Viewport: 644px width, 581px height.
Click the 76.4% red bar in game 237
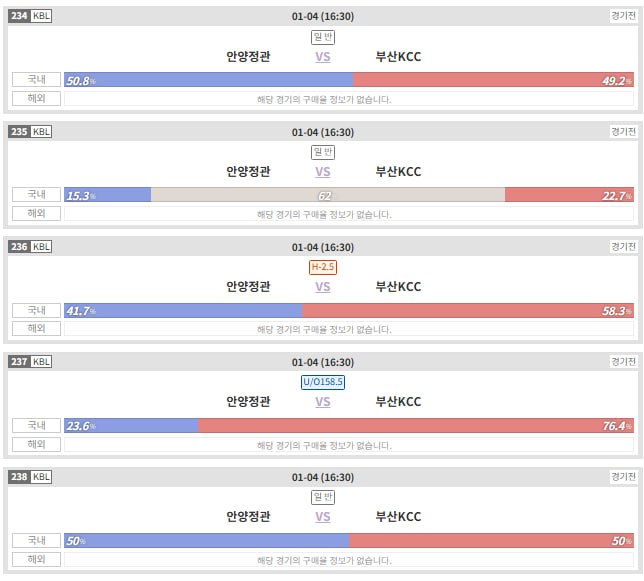pyautogui.click(x=416, y=425)
